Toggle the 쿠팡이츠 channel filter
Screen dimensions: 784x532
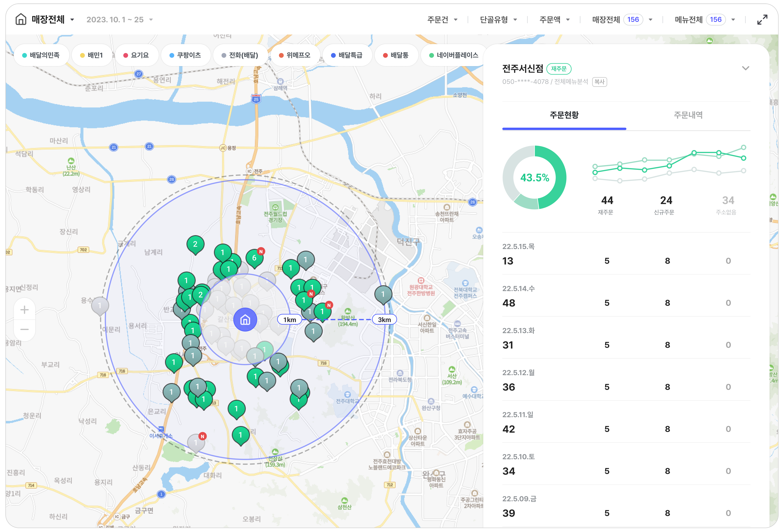(186, 55)
